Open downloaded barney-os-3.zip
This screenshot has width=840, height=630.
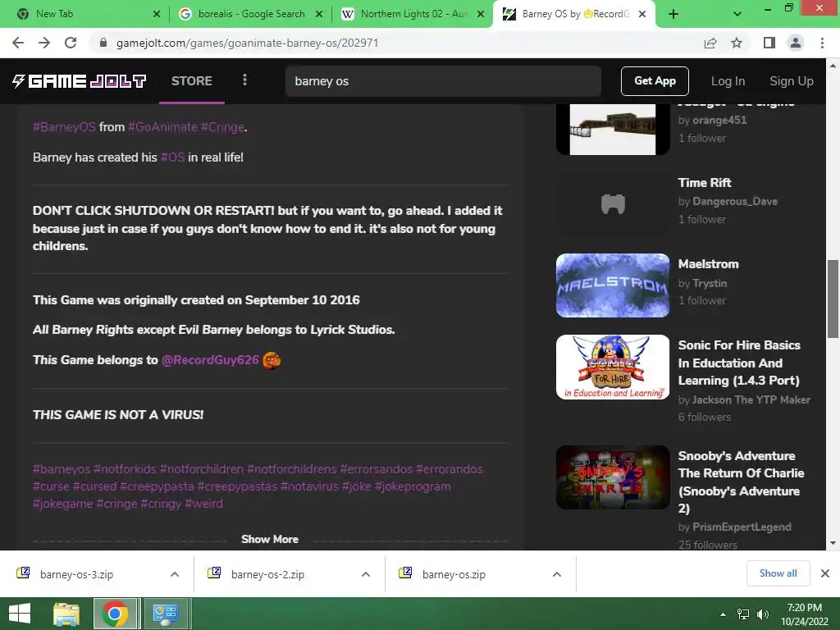(76, 574)
